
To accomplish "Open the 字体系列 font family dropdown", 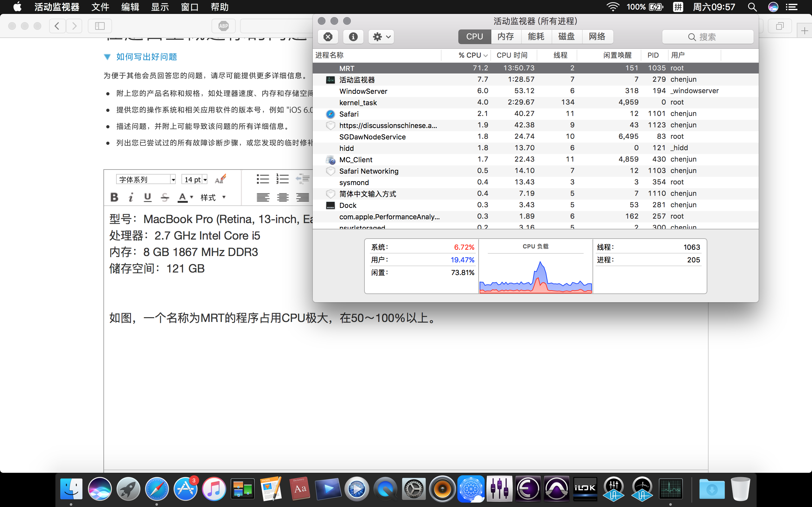I will [146, 179].
